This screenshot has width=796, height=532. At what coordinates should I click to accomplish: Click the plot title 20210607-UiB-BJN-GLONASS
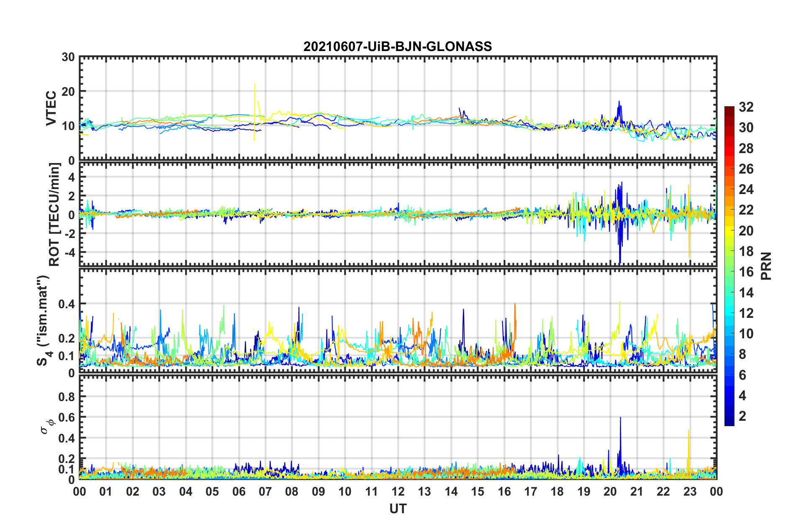(398, 46)
